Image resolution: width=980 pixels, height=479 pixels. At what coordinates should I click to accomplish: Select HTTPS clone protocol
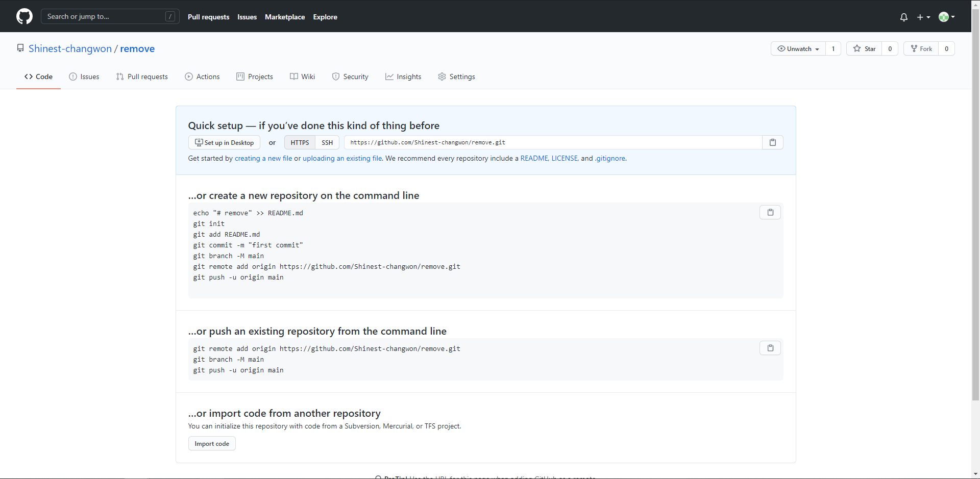[300, 142]
